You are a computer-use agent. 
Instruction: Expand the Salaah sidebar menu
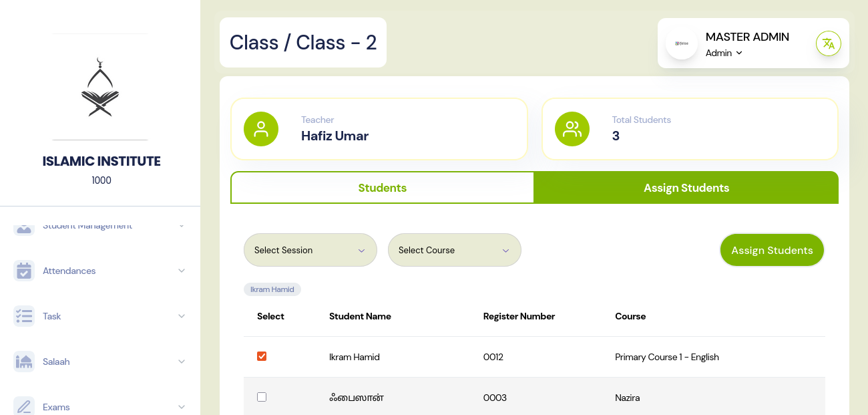click(181, 362)
